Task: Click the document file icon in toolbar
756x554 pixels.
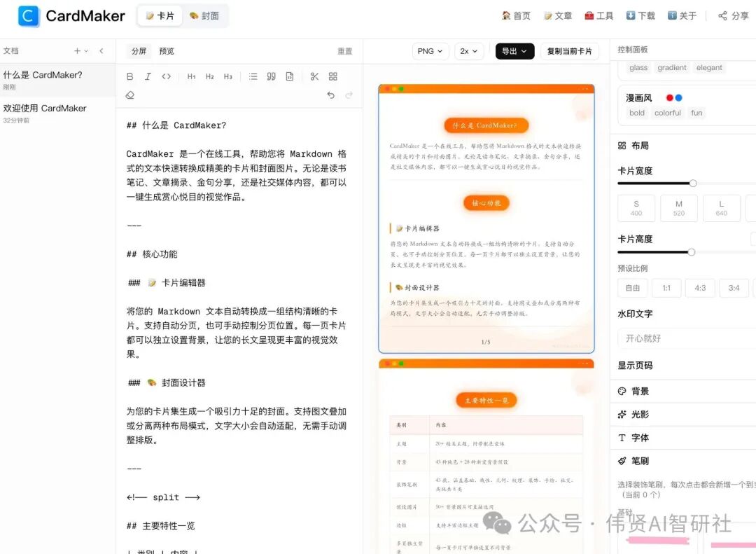Action: pos(290,76)
